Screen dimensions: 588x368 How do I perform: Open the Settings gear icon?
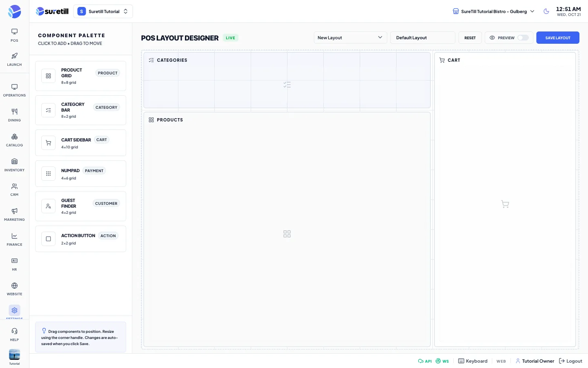tap(14, 310)
